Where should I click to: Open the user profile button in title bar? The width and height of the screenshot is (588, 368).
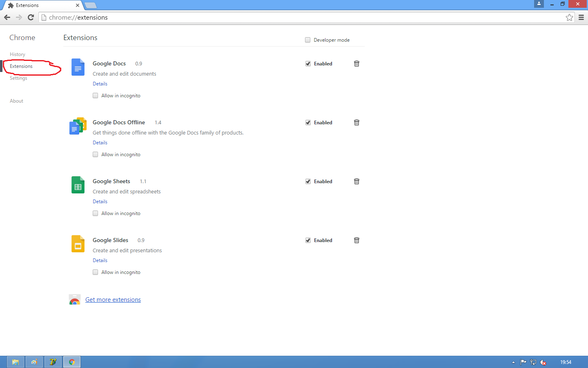pyautogui.click(x=539, y=4)
